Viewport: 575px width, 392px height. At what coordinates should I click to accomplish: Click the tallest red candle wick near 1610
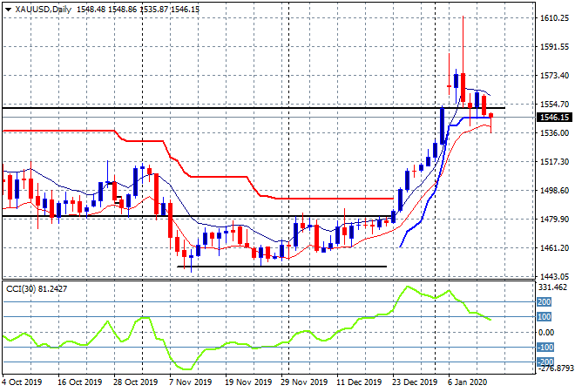coord(463,44)
